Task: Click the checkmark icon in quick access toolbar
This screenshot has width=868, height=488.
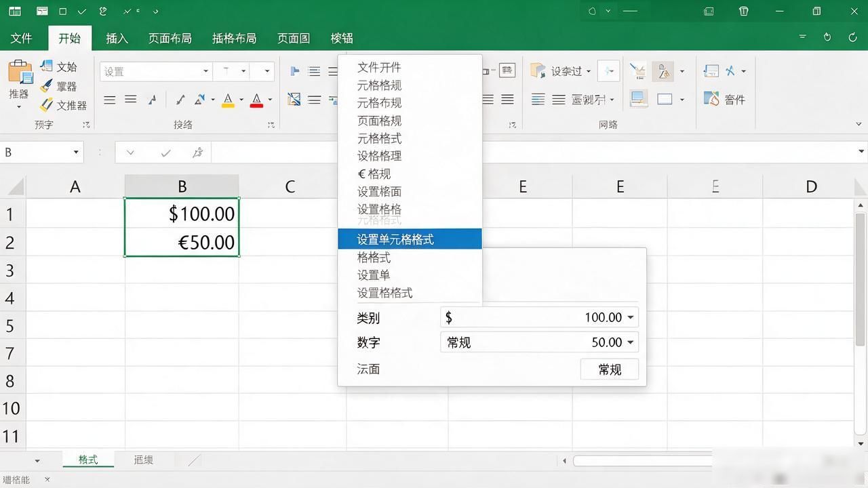Action: click(x=82, y=12)
